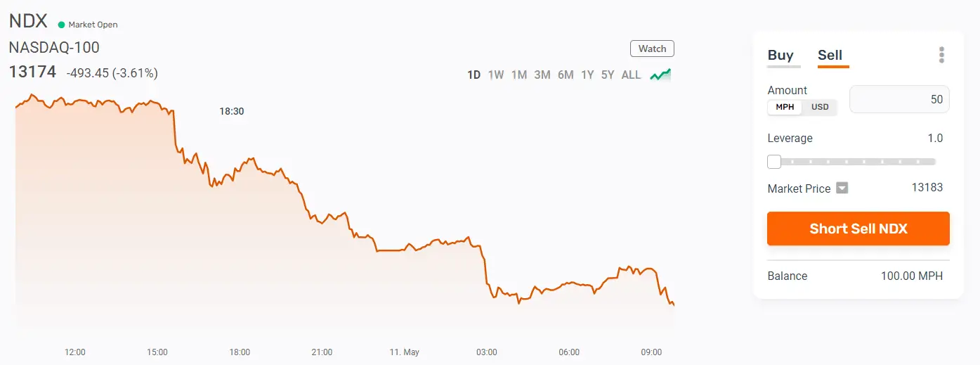The image size is (980, 365).
Task: Show the 1W chart range
Action: click(x=496, y=75)
